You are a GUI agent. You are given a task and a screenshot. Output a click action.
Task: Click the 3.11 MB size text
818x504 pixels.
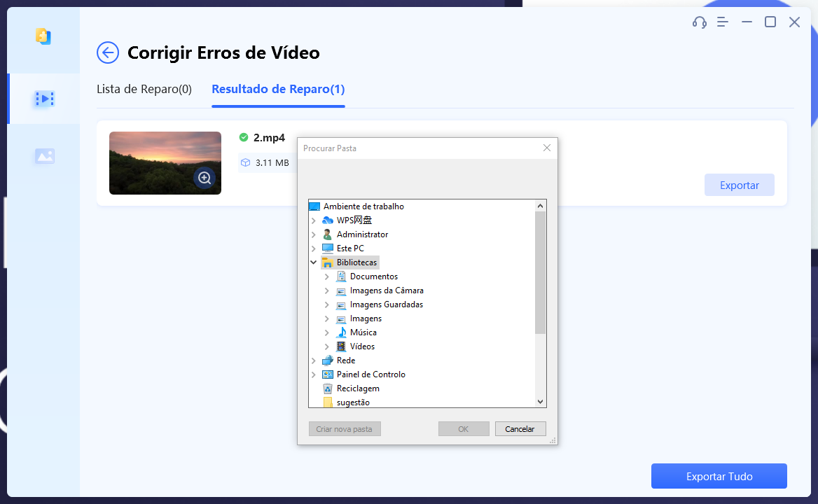[x=272, y=162]
